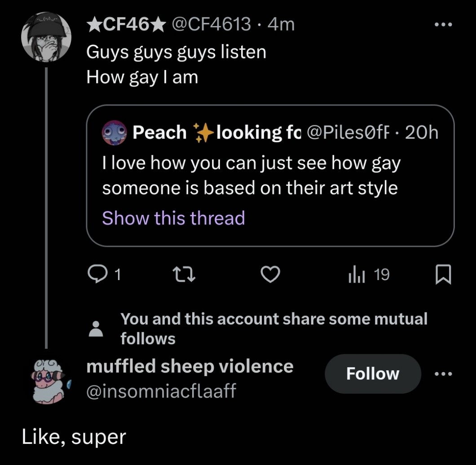The width and height of the screenshot is (476, 465).
Task: Click the mutual follows person icon
Action: [x=97, y=329]
